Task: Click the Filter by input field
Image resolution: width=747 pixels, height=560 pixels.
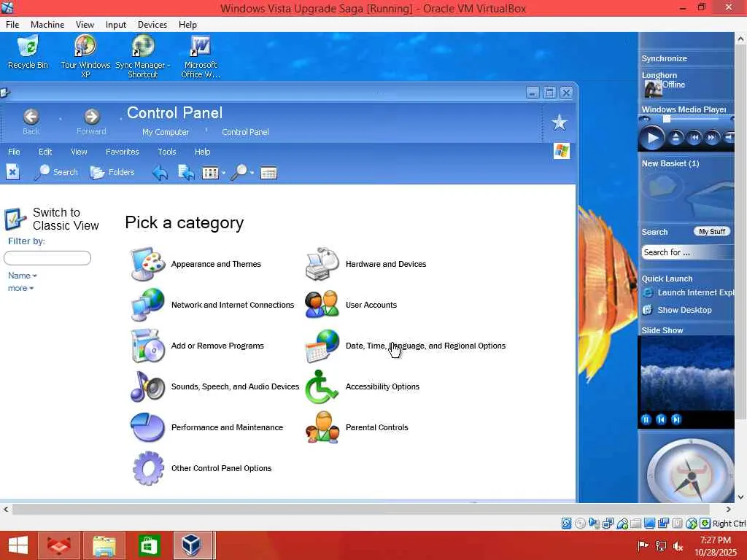Action: (x=47, y=258)
